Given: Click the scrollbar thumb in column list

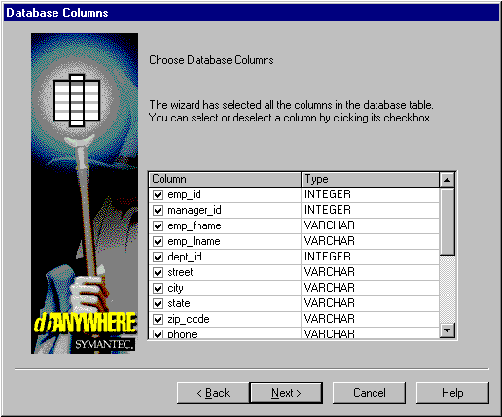Looking at the screenshot, I should 447,222.
